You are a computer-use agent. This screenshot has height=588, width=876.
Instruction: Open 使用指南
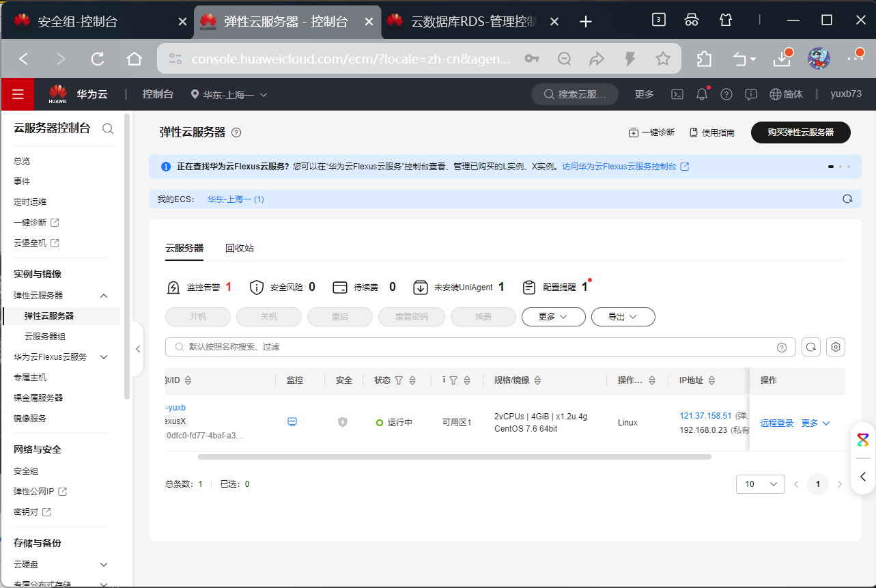tap(712, 132)
